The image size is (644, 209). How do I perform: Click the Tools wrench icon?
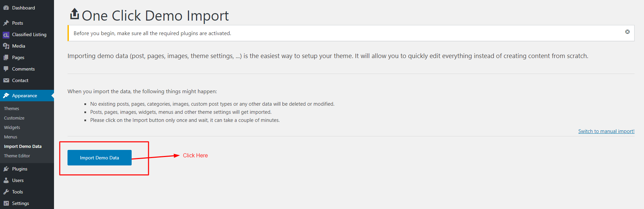[x=6, y=192]
